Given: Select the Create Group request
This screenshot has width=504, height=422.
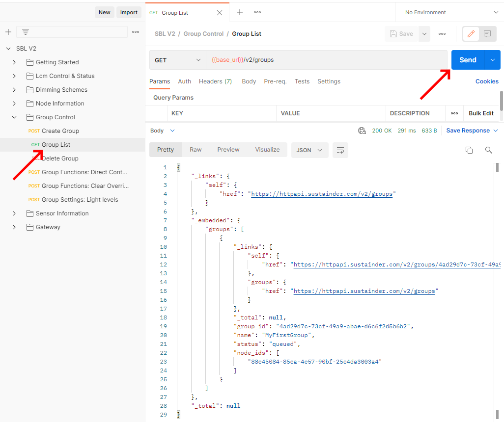Looking at the screenshot, I should (x=60, y=131).
